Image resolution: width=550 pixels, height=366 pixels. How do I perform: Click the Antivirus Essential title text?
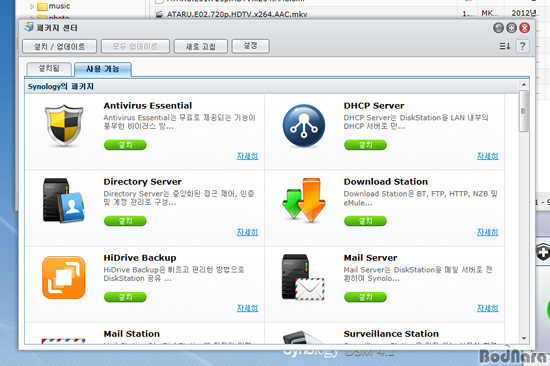click(x=148, y=106)
